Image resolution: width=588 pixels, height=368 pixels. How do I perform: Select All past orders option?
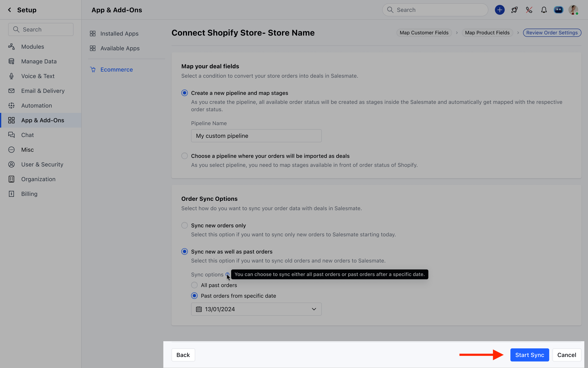[194, 285]
